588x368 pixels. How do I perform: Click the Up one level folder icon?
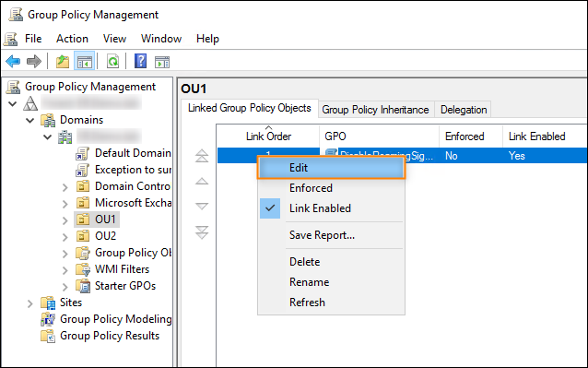(x=63, y=61)
